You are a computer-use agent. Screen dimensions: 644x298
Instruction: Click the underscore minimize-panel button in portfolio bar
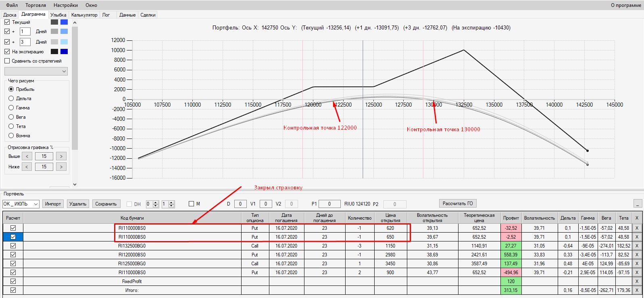pyautogui.click(x=638, y=204)
